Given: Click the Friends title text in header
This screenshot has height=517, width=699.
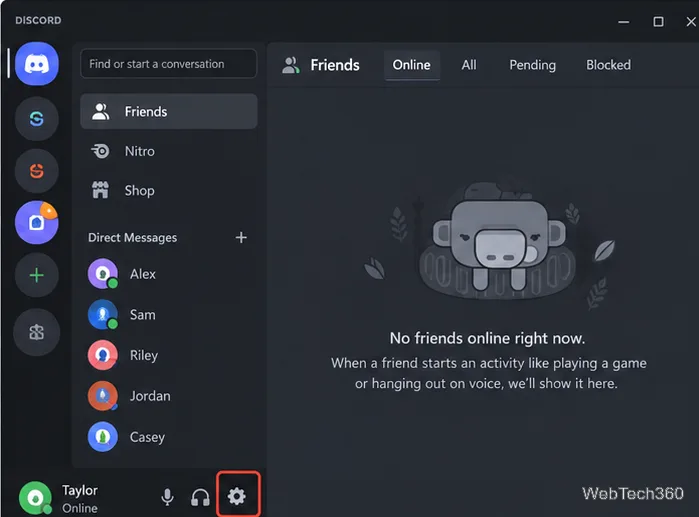Looking at the screenshot, I should pyautogui.click(x=335, y=65).
